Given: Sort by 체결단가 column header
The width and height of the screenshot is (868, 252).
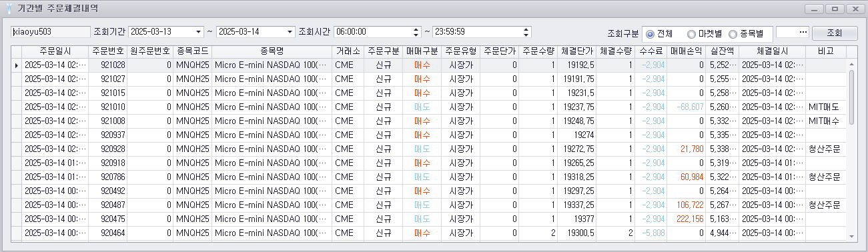Looking at the screenshot, I should 578,51.
